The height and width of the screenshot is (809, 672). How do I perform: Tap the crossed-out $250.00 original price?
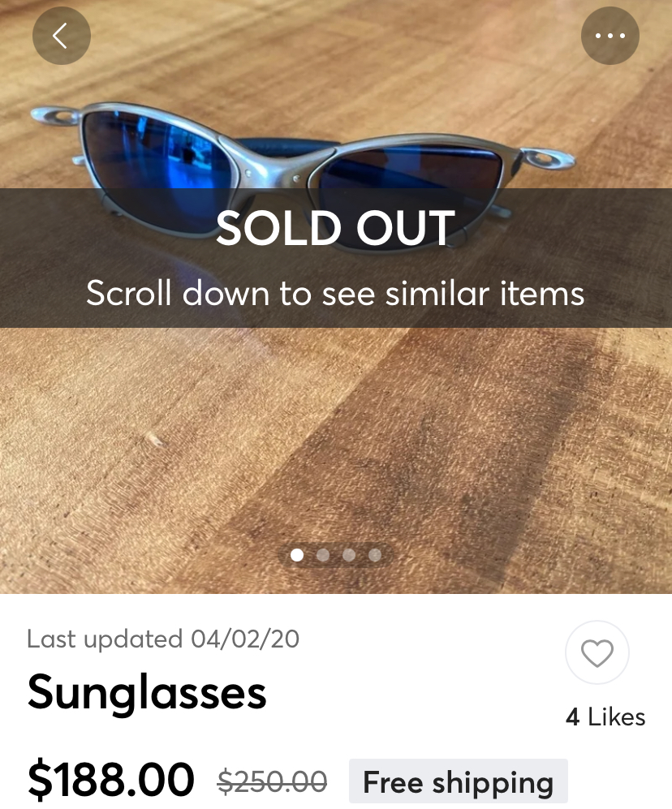point(273,781)
